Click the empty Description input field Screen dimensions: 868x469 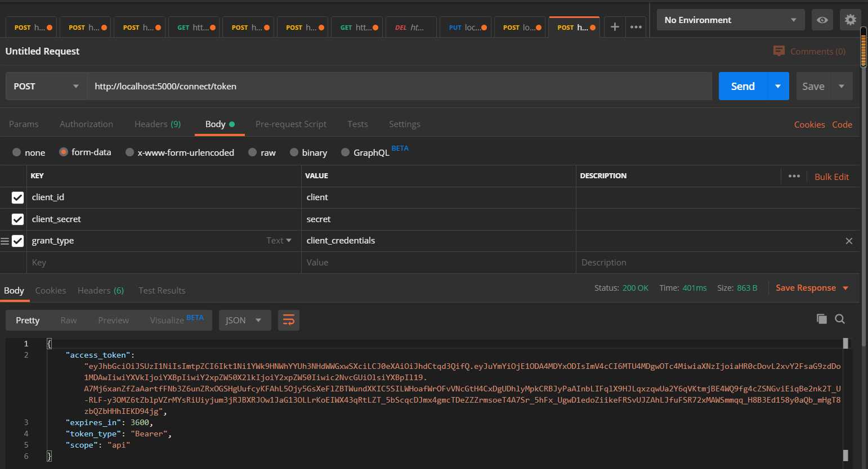pyautogui.click(x=718, y=263)
